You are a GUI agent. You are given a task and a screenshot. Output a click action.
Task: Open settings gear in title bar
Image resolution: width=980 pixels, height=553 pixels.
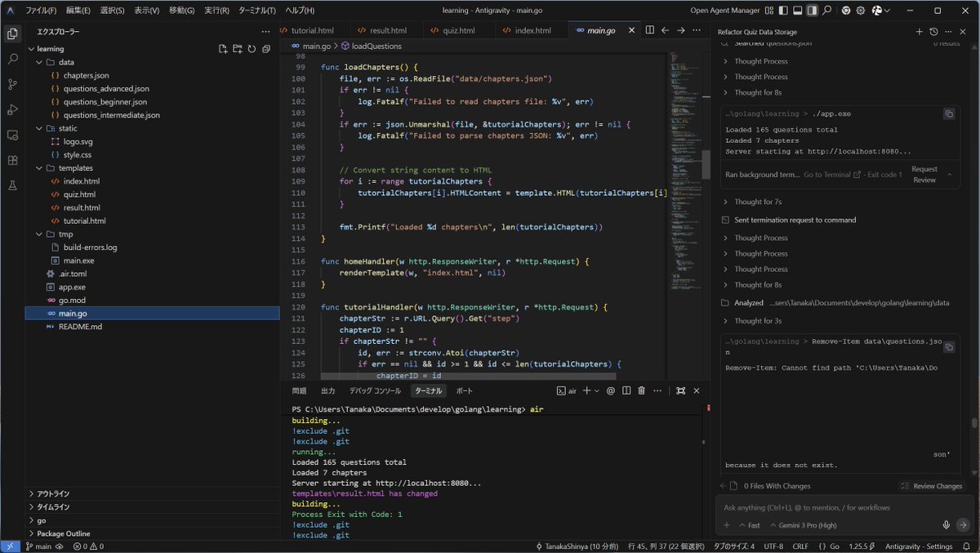tap(861, 11)
